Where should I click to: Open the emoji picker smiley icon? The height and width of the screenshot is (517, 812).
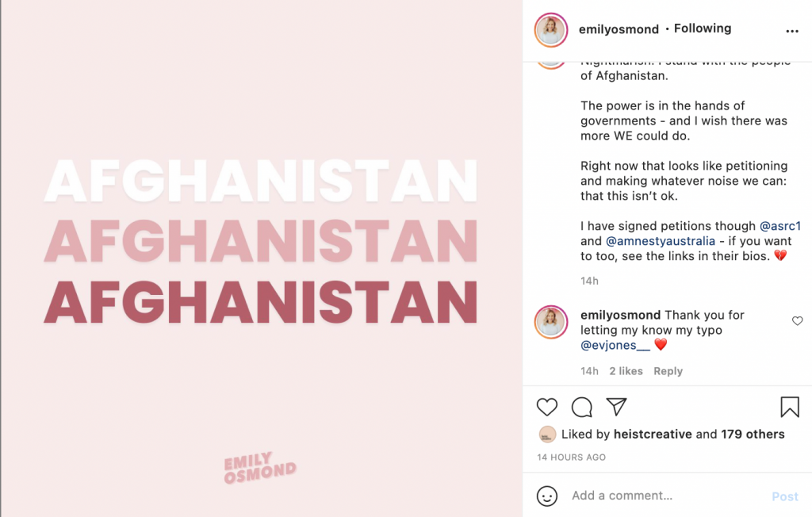(x=547, y=496)
